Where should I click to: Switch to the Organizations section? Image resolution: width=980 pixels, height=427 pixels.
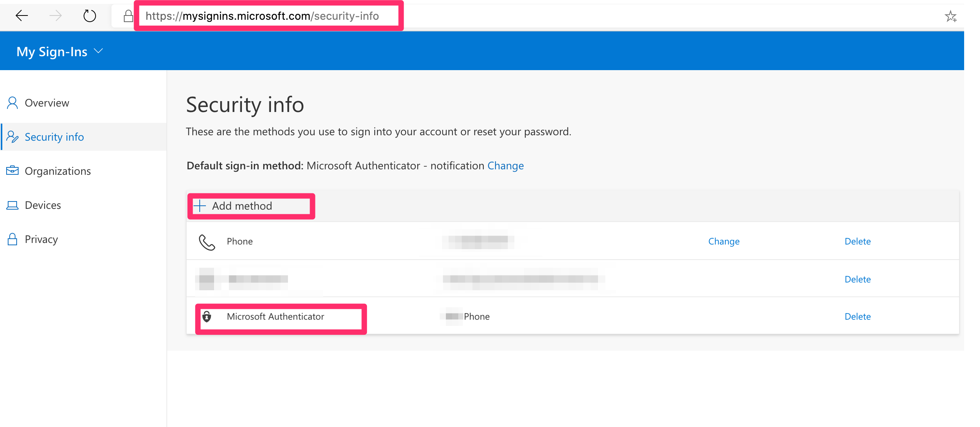58,170
